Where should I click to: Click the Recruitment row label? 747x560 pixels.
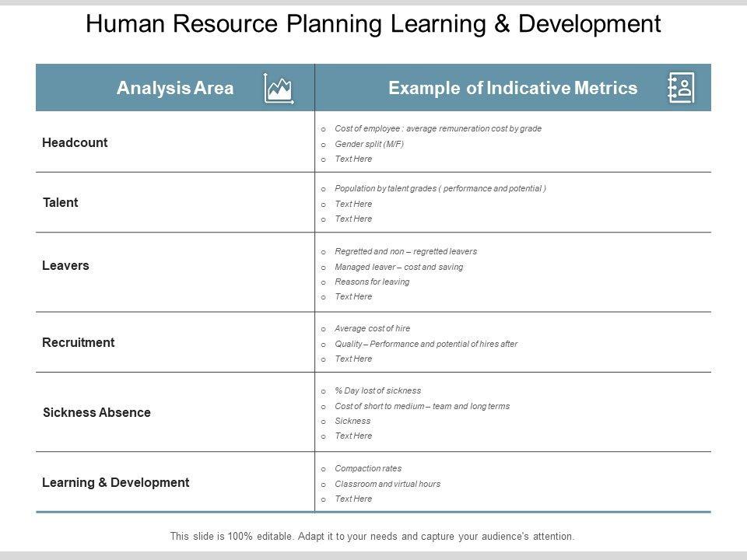coord(78,342)
